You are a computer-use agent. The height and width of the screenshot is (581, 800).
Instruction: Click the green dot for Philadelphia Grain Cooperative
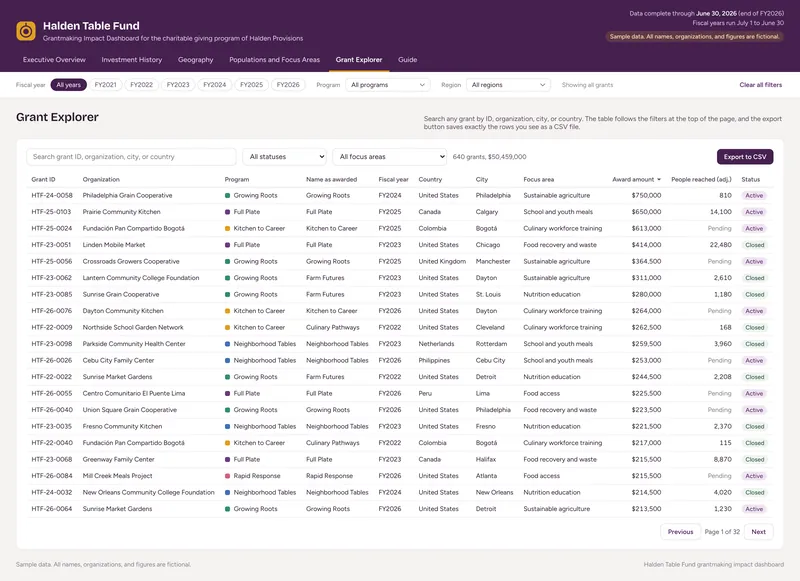coord(228,195)
